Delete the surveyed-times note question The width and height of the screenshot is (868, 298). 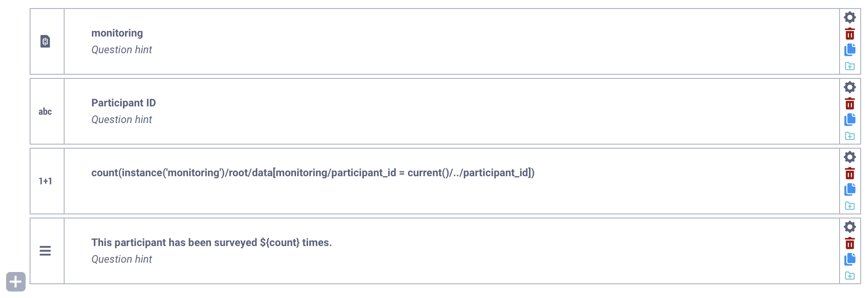tap(850, 243)
